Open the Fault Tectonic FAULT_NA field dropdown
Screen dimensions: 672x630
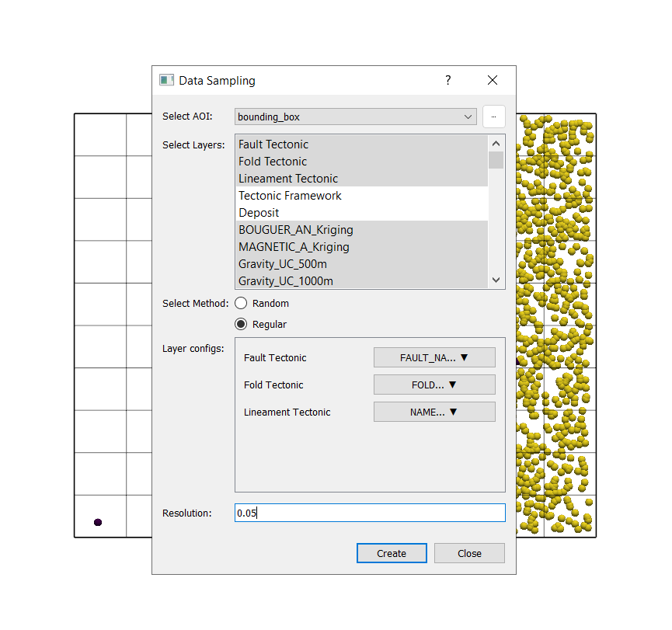tap(434, 357)
